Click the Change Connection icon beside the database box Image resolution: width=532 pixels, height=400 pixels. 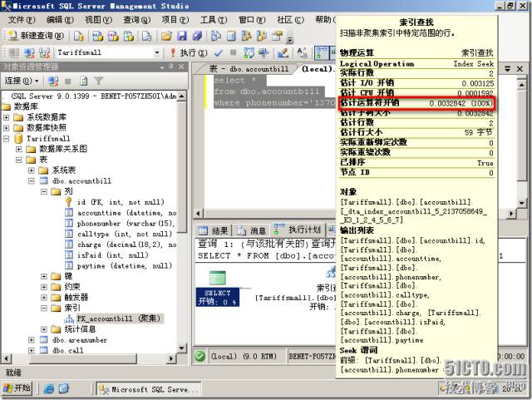[44, 52]
